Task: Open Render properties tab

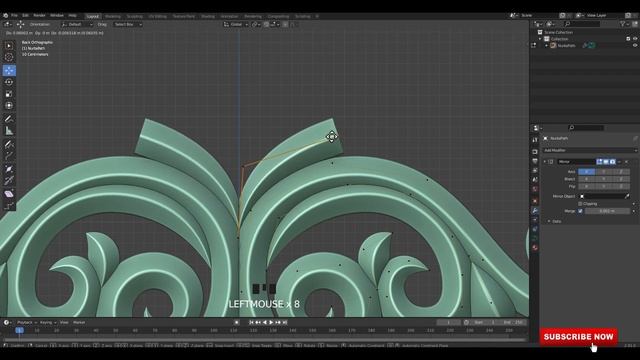Action: pyautogui.click(x=535, y=151)
